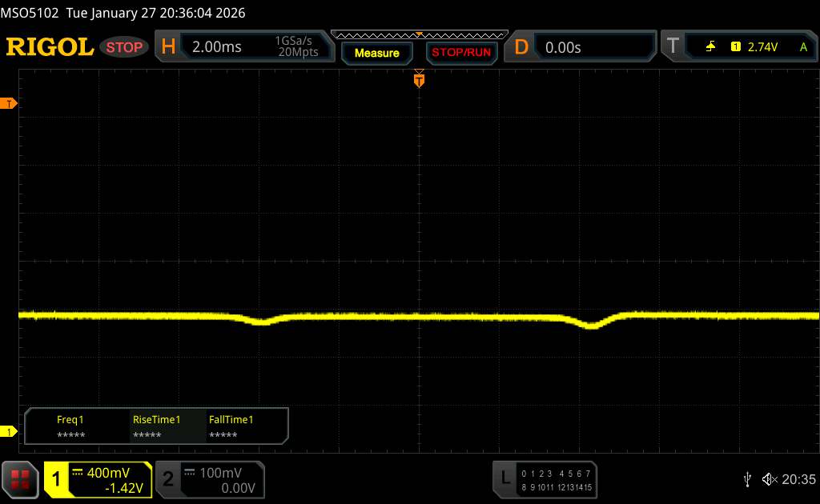820x504 pixels.
Task: Select the RiseTime1 measurement item
Action: [x=156, y=426]
